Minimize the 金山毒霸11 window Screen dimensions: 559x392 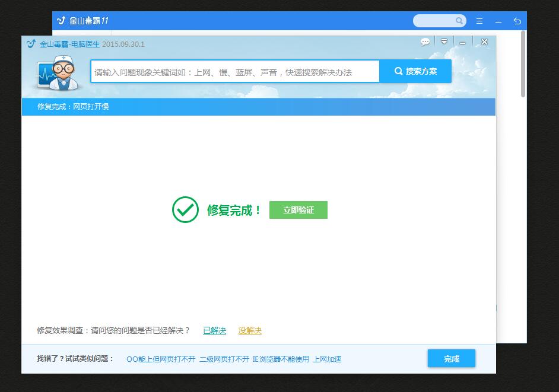498,21
